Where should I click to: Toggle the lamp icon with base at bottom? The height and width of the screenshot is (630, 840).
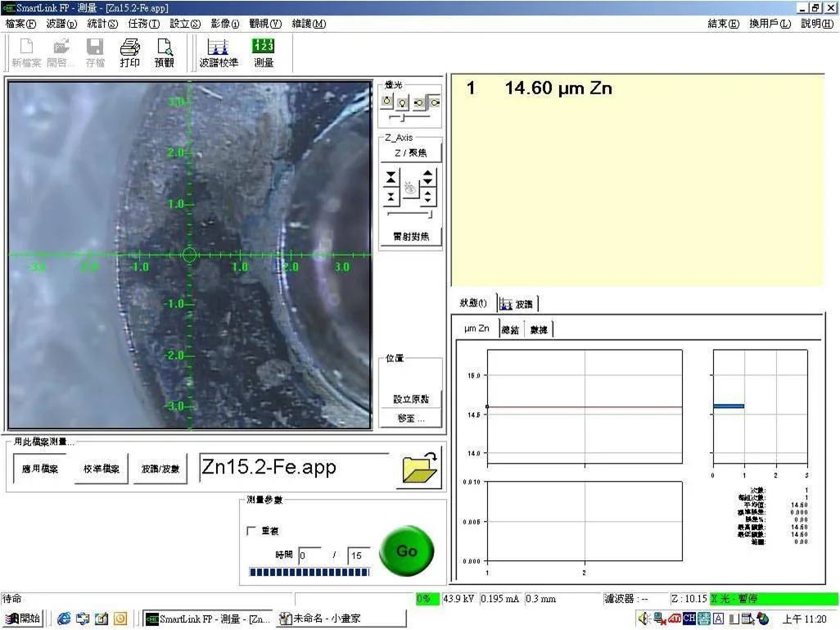(402, 102)
